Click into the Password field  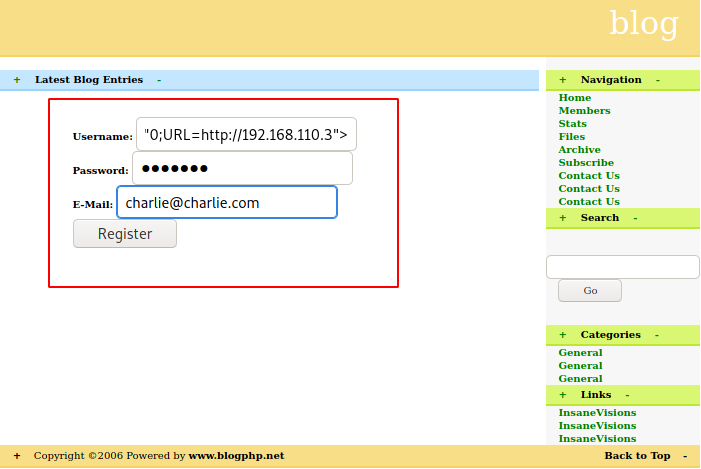click(x=242, y=168)
